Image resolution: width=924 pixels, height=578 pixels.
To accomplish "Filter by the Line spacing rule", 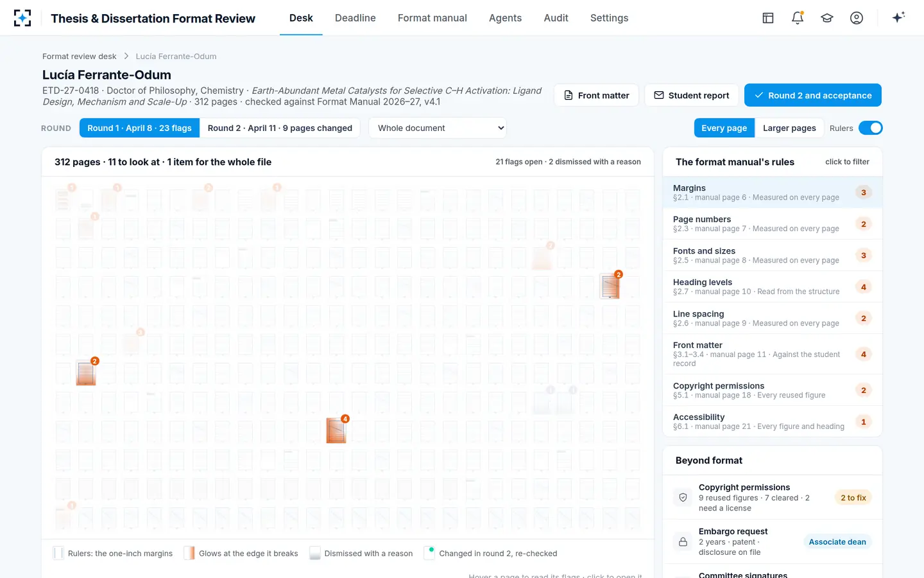I will (x=773, y=319).
